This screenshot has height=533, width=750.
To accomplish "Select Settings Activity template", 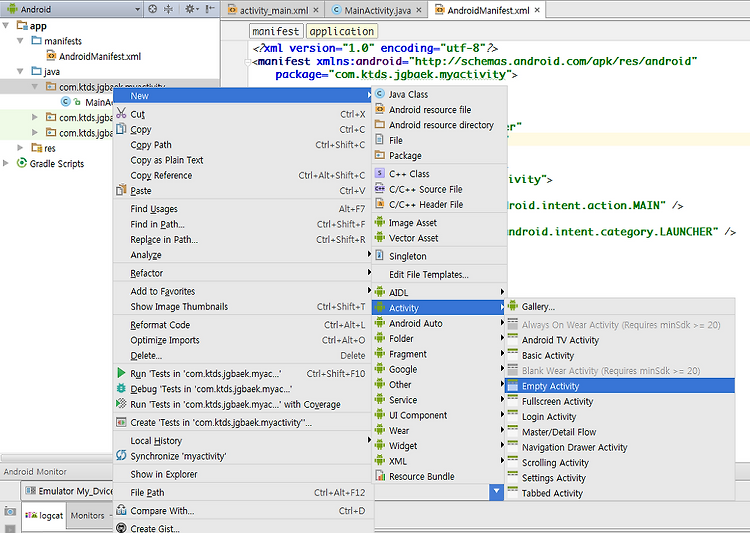I will tap(620, 477).
